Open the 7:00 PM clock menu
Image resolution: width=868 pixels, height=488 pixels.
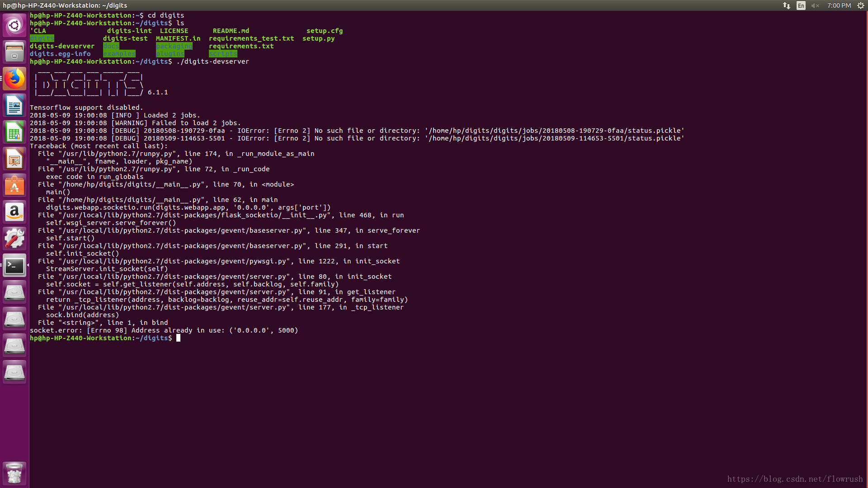point(839,5)
